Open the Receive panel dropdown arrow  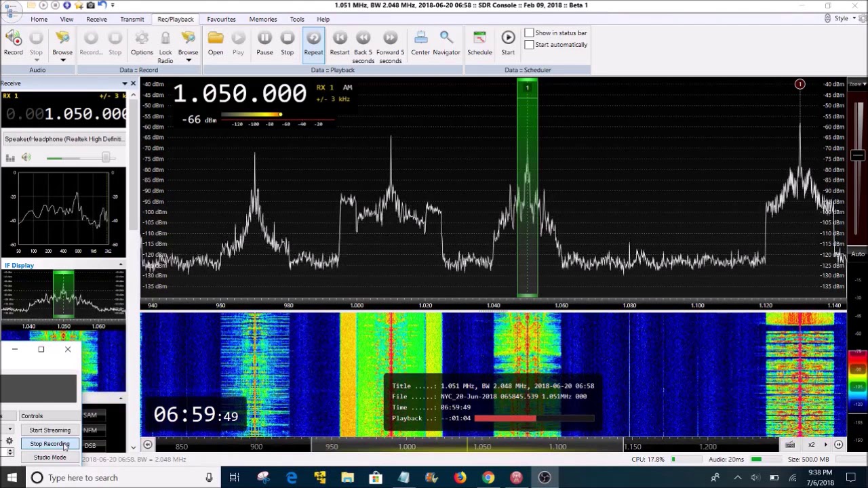click(124, 83)
